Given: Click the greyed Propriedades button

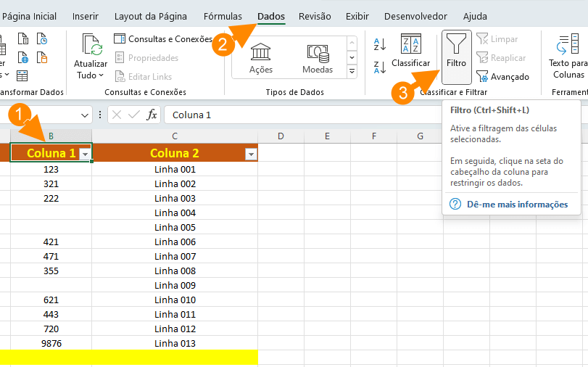Looking at the screenshot, I should pyautogui.click(x=146, y=58).
